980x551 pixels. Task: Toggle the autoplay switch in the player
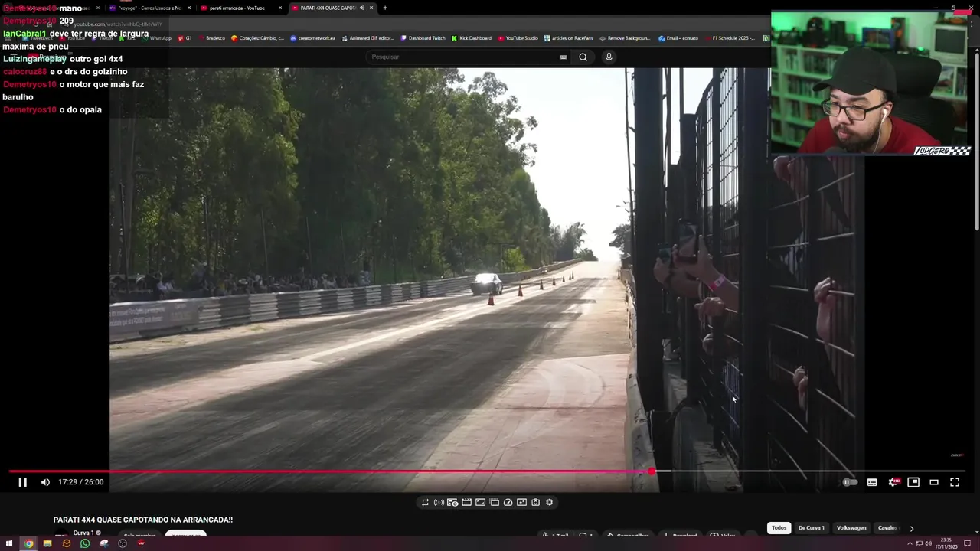coord(850,482)
